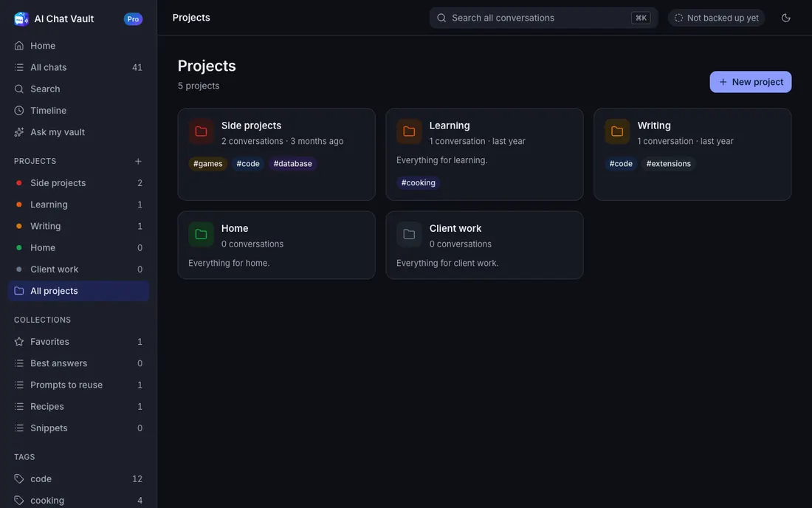Viewport: 812px width, 508px height.
Task: Click the Everything for home. description
Action: click(229, 263)
